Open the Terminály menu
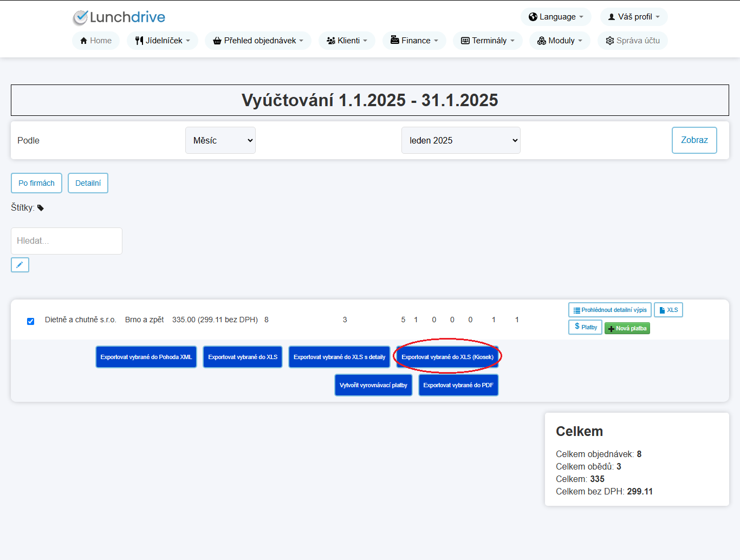The height and width of the screenshot is (560, 740). 488,41
